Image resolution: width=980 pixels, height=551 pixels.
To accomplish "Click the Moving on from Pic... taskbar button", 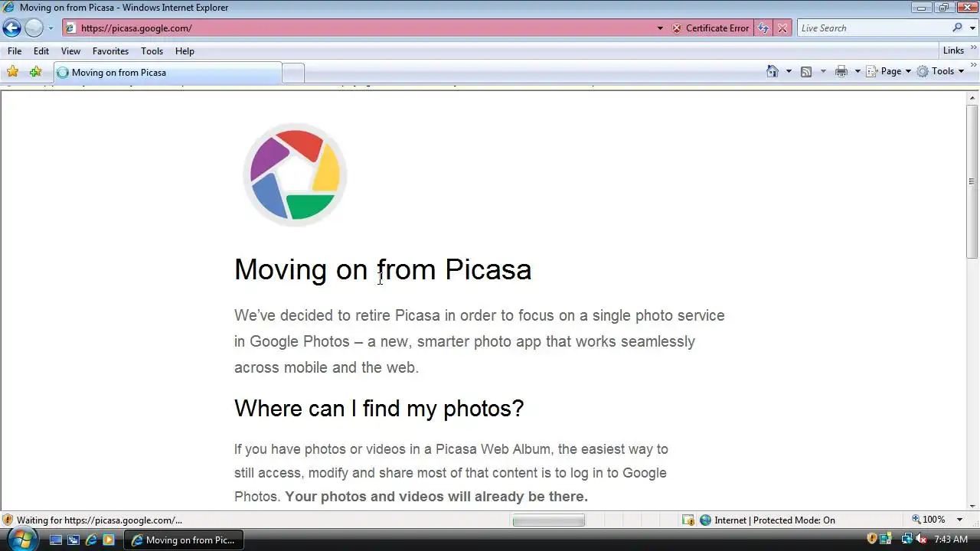I will click(x=184, y=540).
